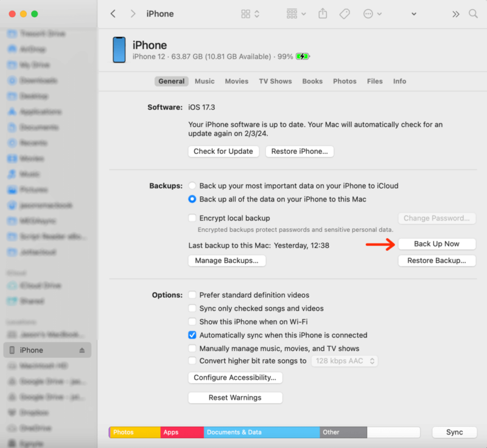The width and height of the screenshot is (487, 448).
Task: Click the Sync button
Action: [x=454, y=432]
